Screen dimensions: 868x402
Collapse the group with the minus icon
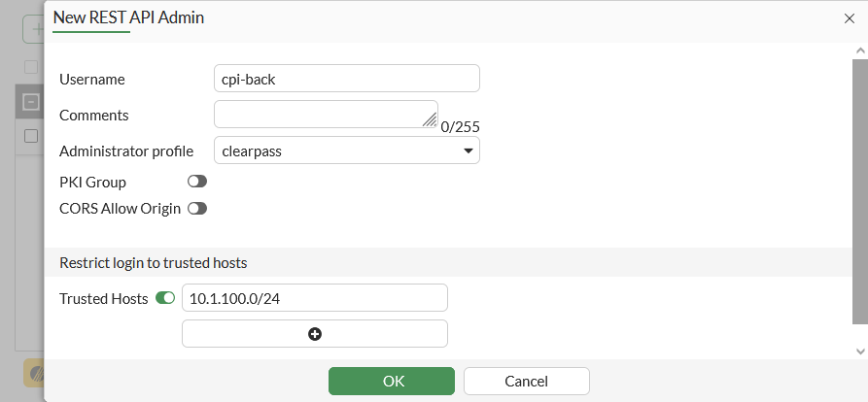coord(31,101)
